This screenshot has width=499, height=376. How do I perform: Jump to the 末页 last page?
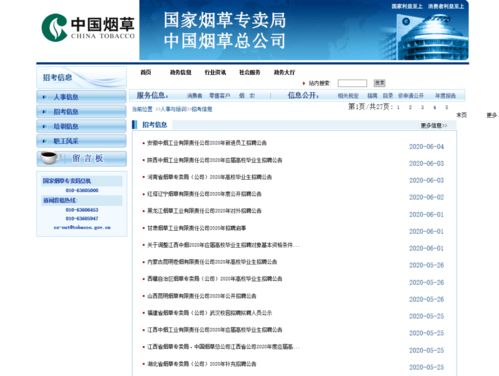[x=462, y=115]
